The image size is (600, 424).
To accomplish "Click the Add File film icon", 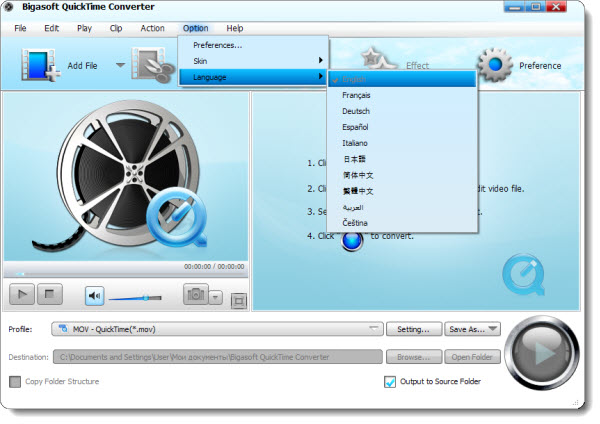I will 38,66.
